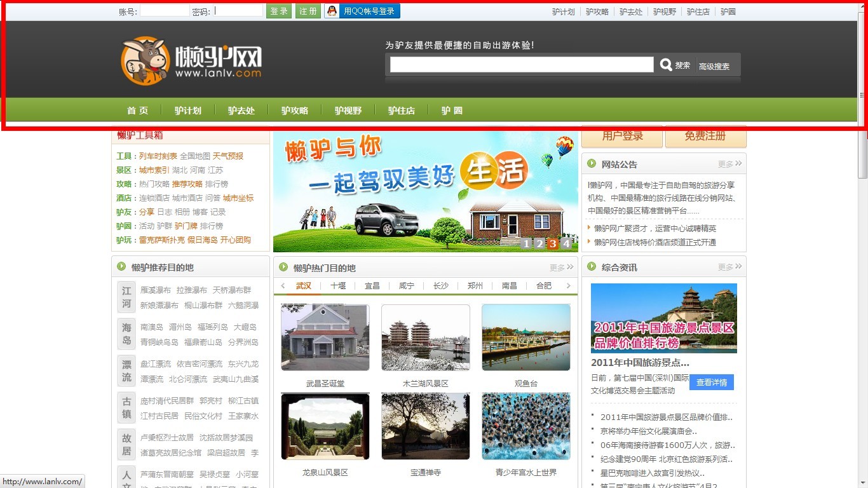
Task: Click the magnifier search icon
Action: pyautogui.click(x=666, y=65)
